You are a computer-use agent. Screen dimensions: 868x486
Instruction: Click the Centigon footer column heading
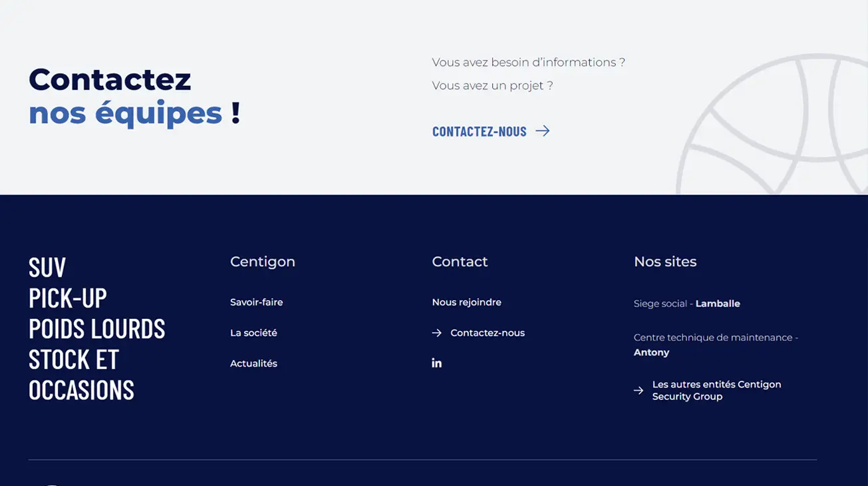(263, 262)
